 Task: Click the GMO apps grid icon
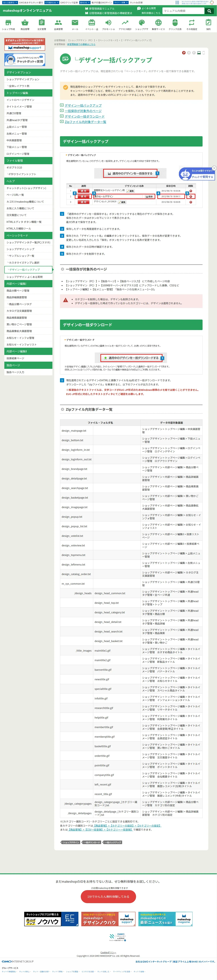(177, 2)
